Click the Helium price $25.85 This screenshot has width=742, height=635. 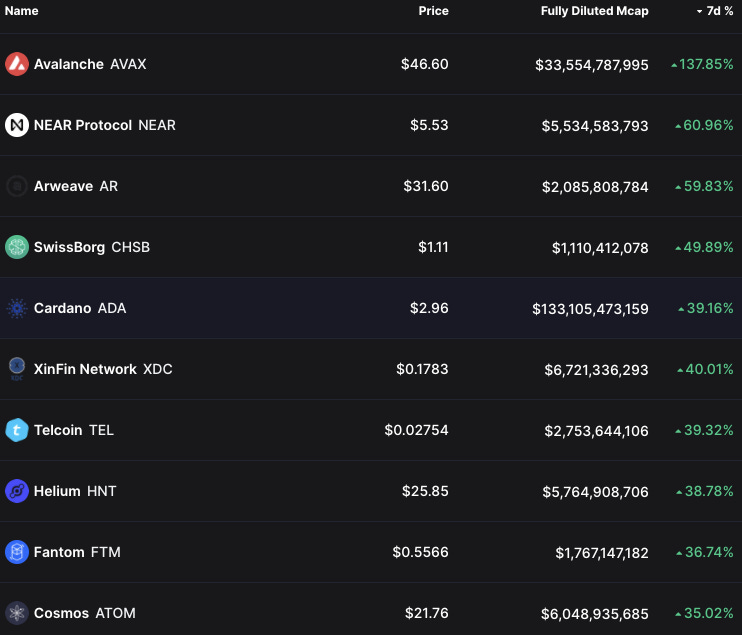(425, 491)
